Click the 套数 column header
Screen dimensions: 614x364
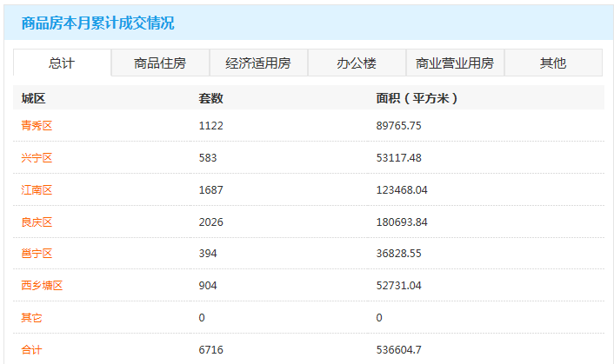211,98
